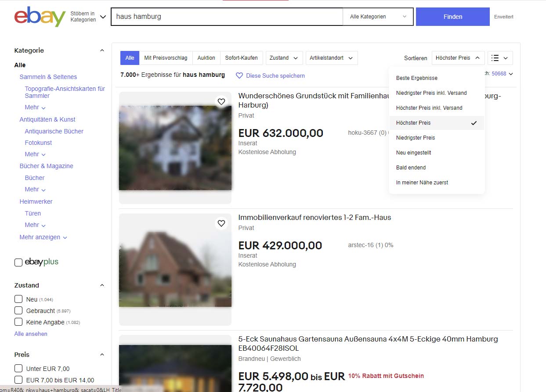Open the Saunahaus listing thumbnail

pyautogui.click(x=175, y=363)
